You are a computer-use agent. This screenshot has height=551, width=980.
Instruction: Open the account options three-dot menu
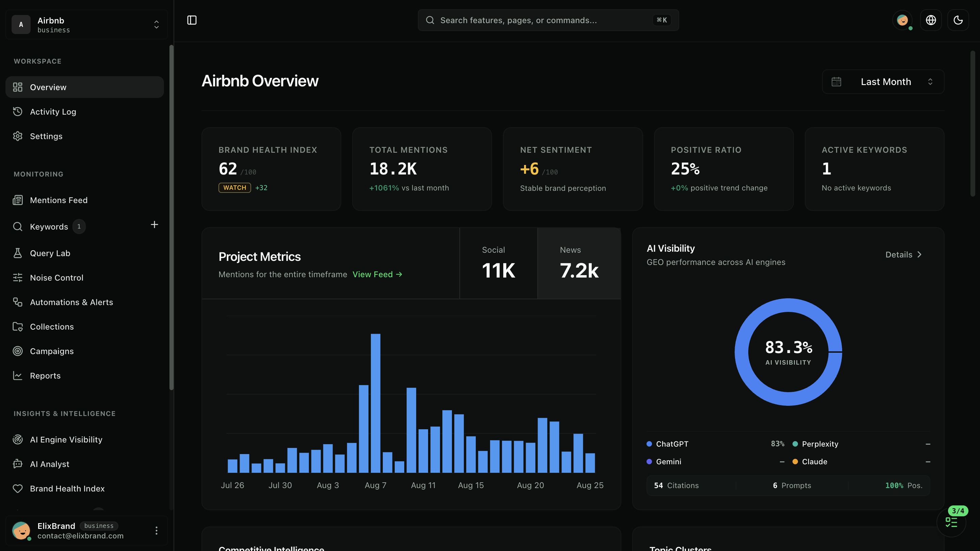(157, 531)
